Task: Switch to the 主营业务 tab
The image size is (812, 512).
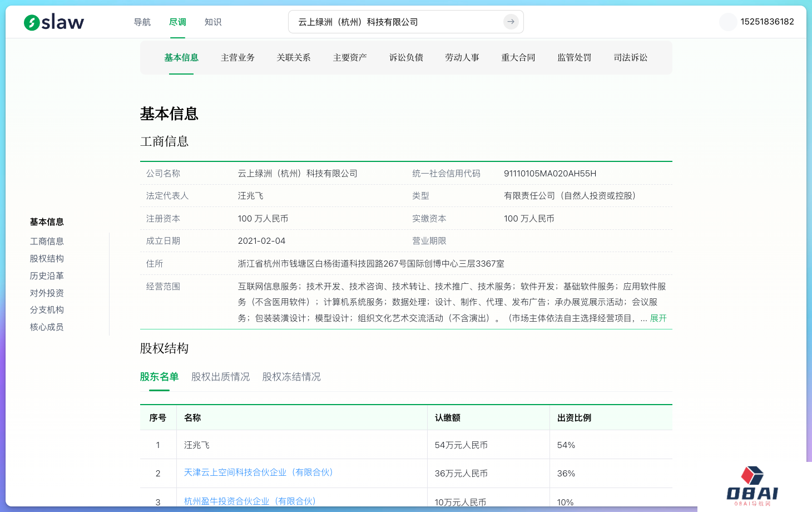Action: (x=237, y=58)
